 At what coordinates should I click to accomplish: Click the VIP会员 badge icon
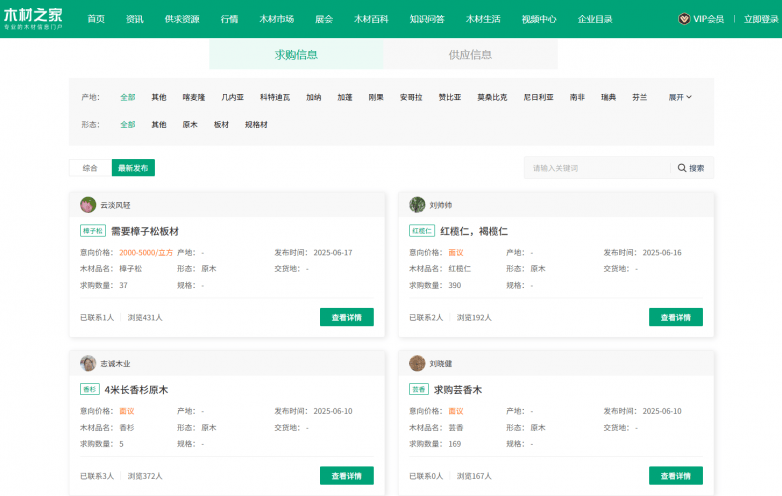pos(684,19)
